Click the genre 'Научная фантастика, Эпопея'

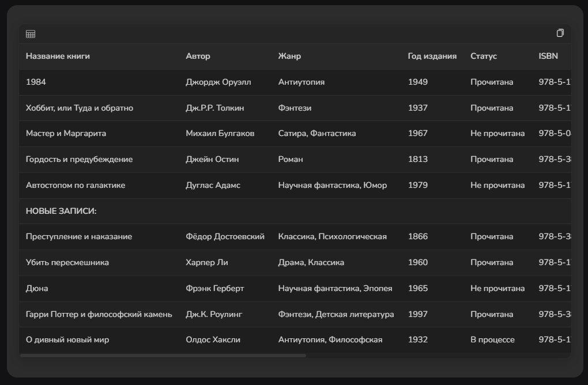click(336, 288)
